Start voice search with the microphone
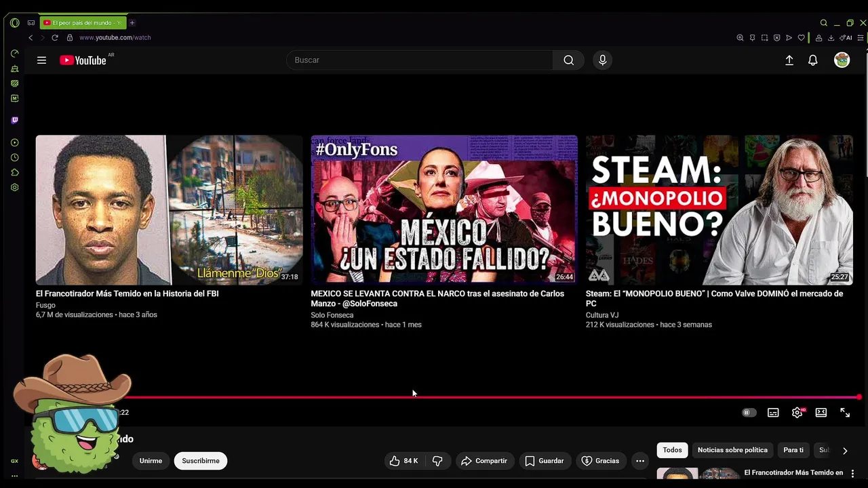 click(x=602, y=60)
